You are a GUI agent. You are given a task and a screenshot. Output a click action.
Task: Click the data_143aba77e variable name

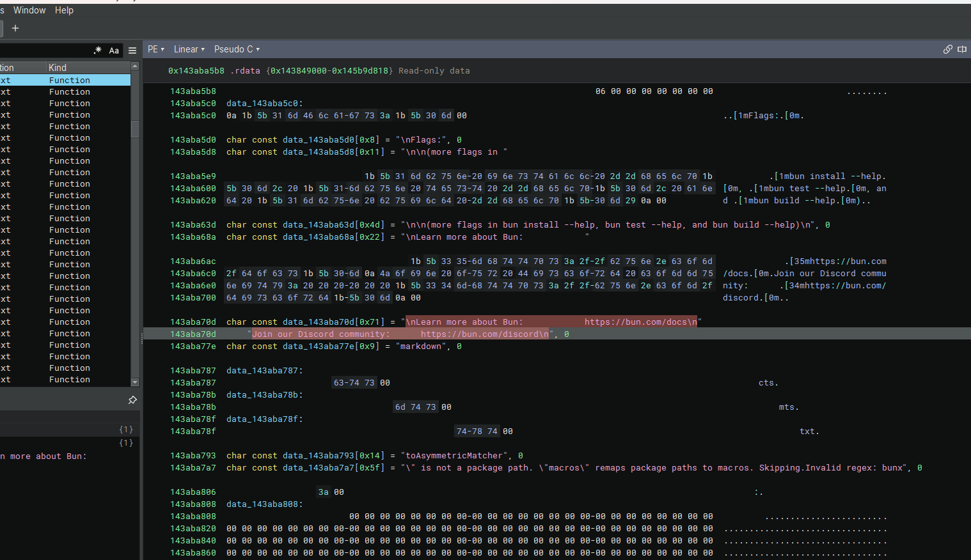pos(318,346)
